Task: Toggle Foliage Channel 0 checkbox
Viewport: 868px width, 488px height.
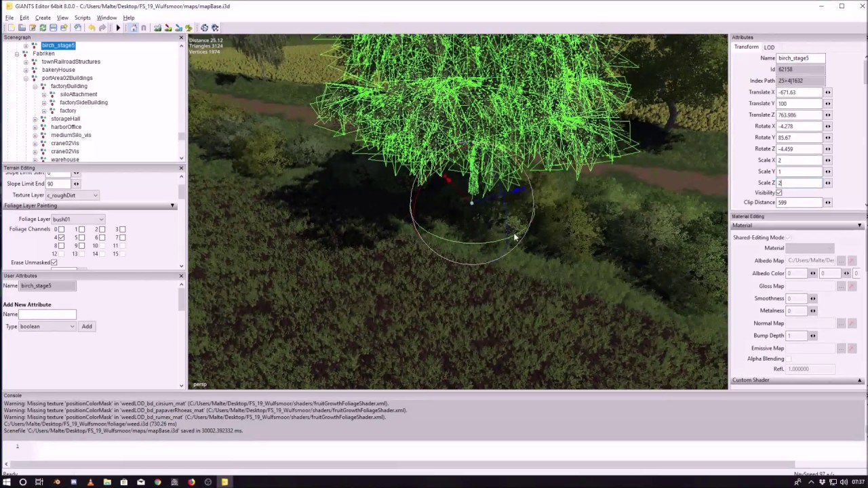Action: point(61,230)
